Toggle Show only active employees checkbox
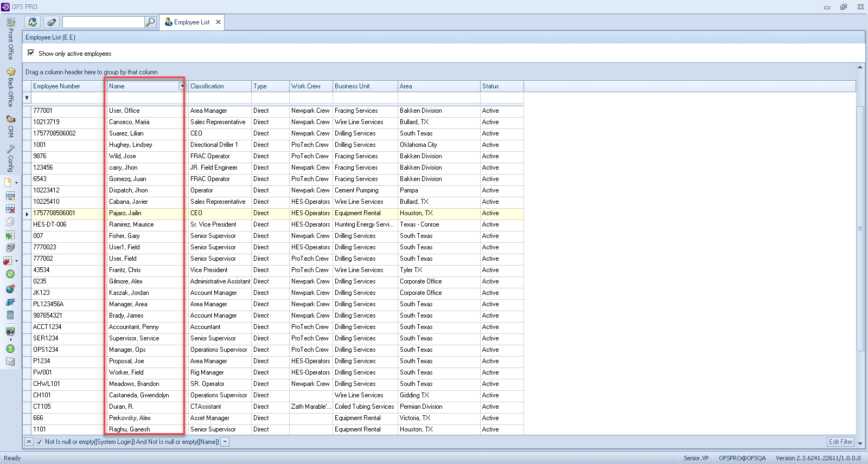Viewport: 868px width, 464px height. [31, 53]
